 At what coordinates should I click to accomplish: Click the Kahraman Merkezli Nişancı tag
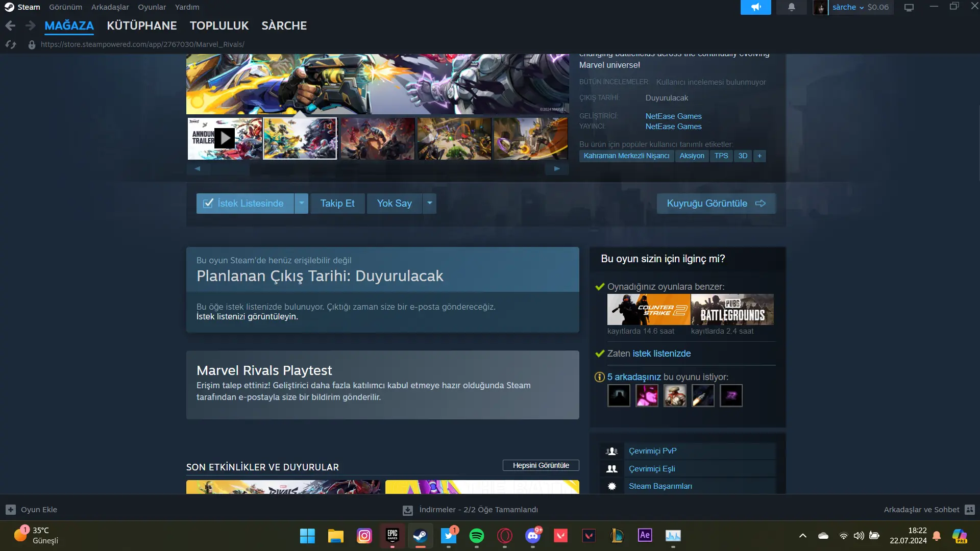coord(626,156)
